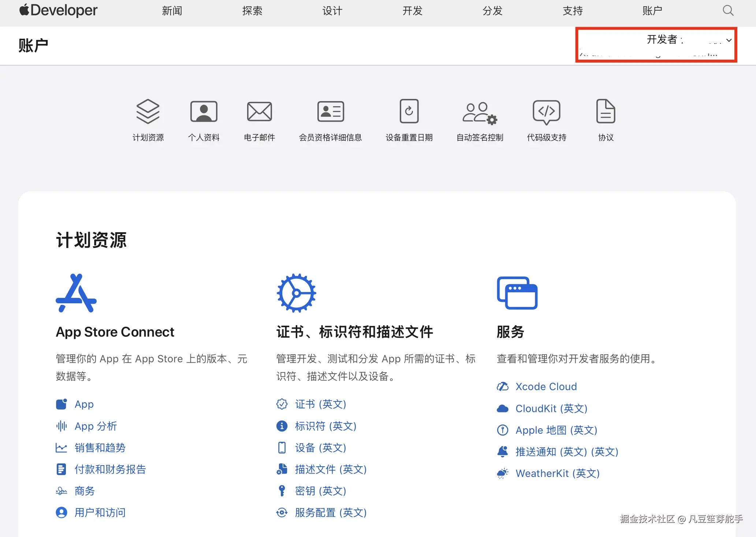
Task: Open 个人资料 profile icon
Action: pos(204,111)
